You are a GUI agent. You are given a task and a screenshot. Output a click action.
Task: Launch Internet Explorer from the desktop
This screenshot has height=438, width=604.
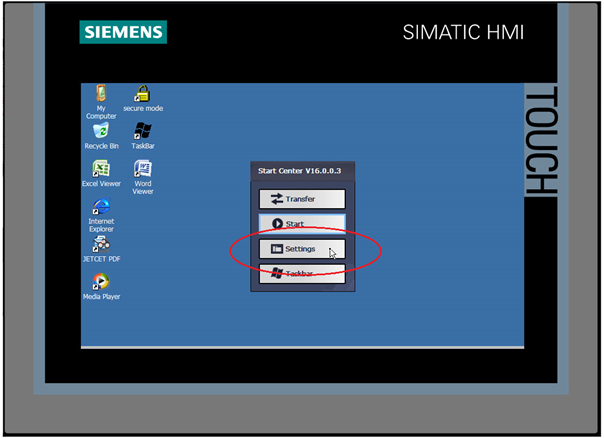pyautogui.click(x=101, y=215)
